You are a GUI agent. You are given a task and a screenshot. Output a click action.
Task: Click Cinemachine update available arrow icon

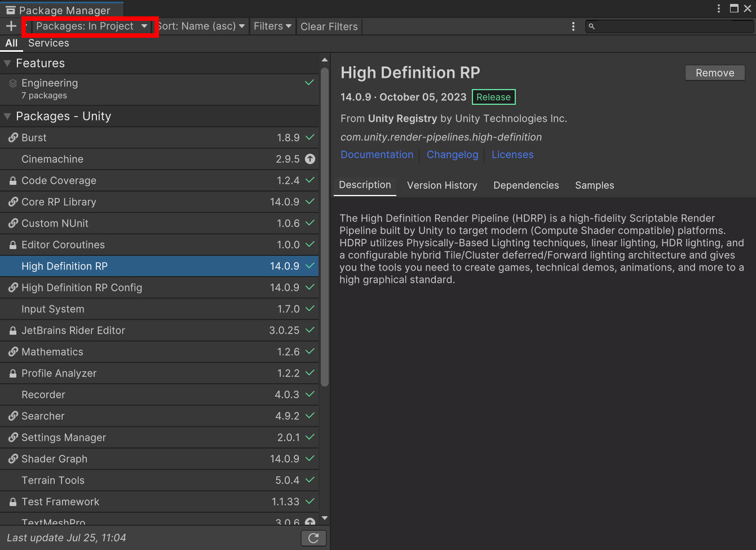[x=310, y=159]
